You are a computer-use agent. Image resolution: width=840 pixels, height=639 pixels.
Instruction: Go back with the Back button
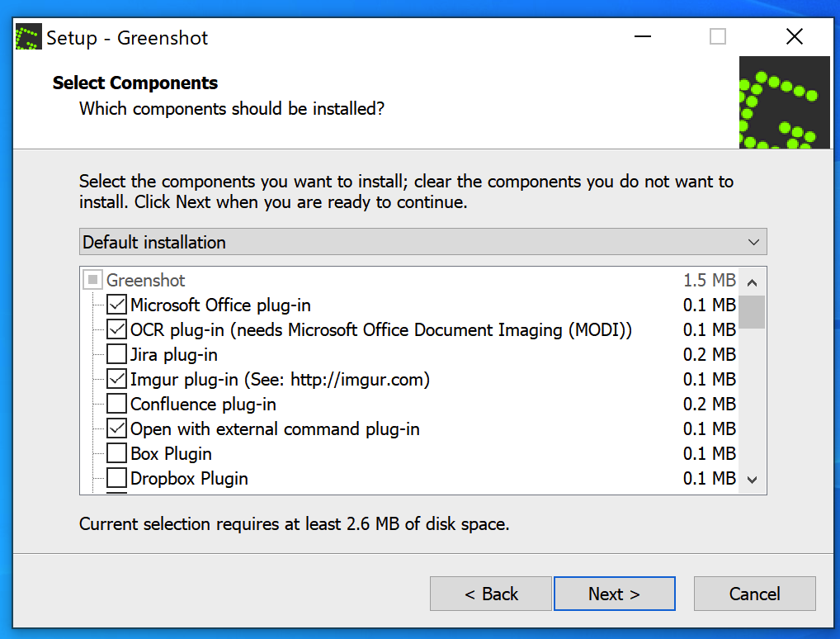tap(491, 594)
